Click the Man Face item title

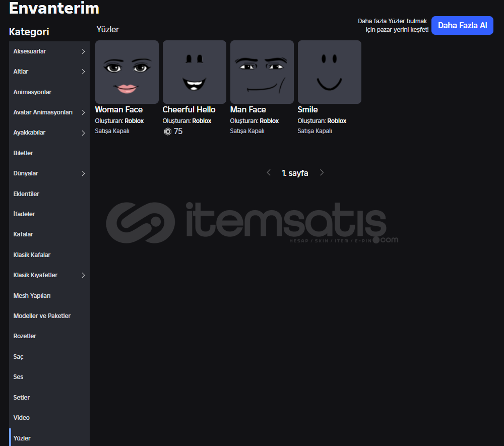[248, 109]
